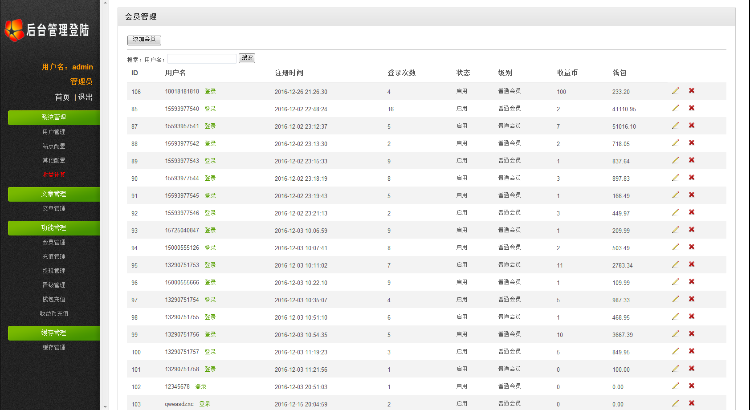Toggle the last green sidebar section header

pyautogui.click(x=54, y=332)
